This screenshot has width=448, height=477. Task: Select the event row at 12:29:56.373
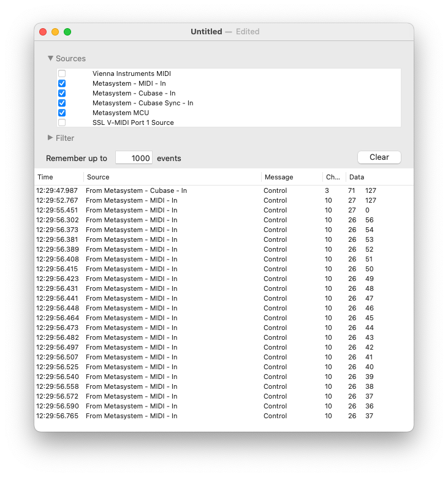tap(224, 230)
